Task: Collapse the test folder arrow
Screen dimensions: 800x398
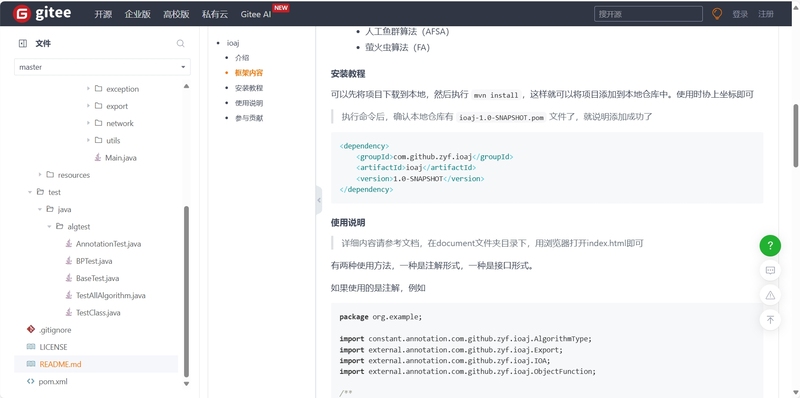Action: tap(30, 192)
